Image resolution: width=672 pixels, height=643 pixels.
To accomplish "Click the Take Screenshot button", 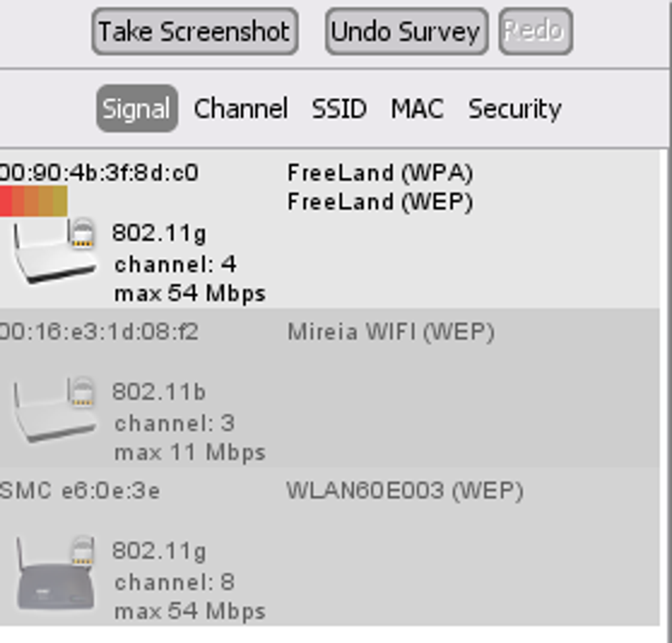I will click(195, 31).
